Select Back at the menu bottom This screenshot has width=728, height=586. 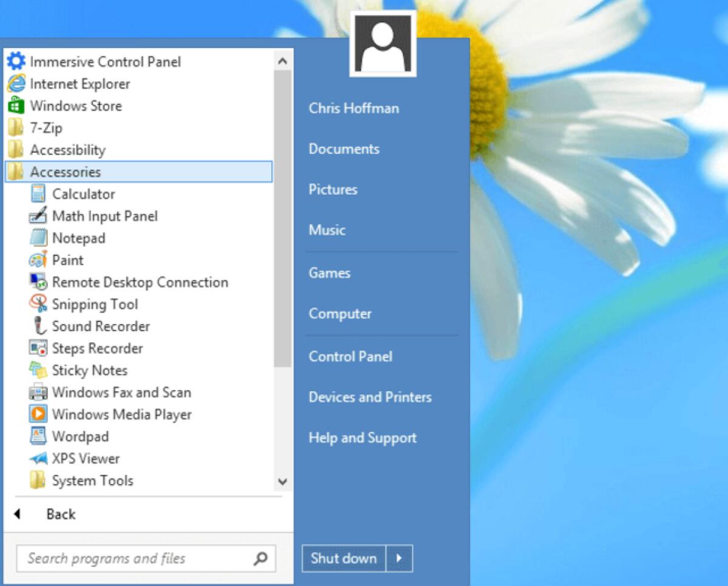60,514
